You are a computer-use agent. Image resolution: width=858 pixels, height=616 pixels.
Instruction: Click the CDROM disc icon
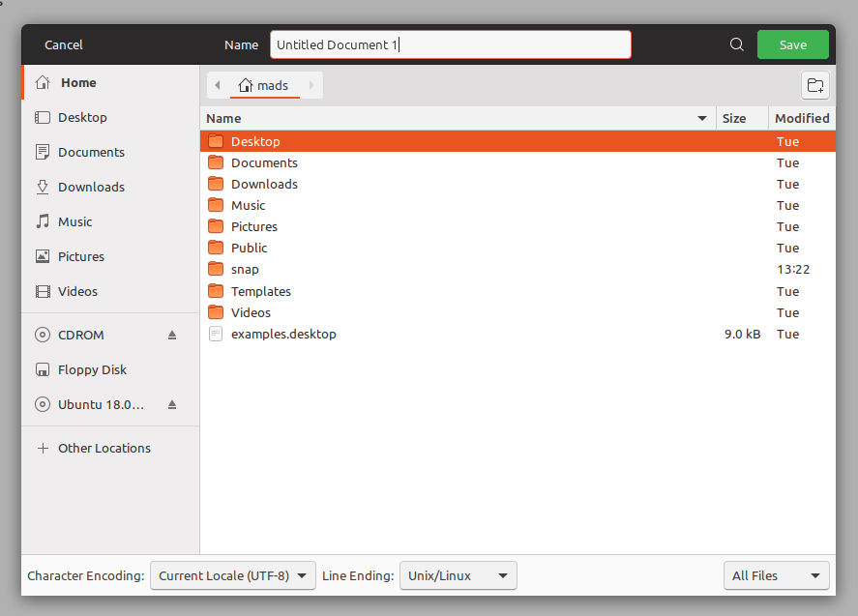click(x=43, y=335)
